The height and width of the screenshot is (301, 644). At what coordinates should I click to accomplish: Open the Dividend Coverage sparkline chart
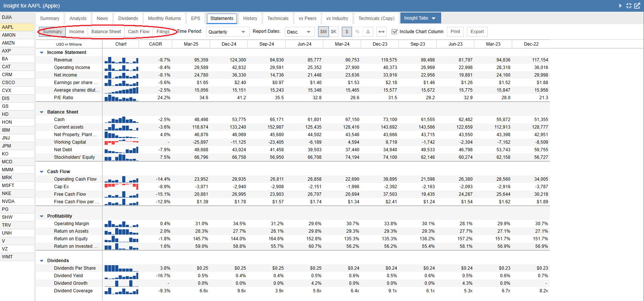[121, 291]
